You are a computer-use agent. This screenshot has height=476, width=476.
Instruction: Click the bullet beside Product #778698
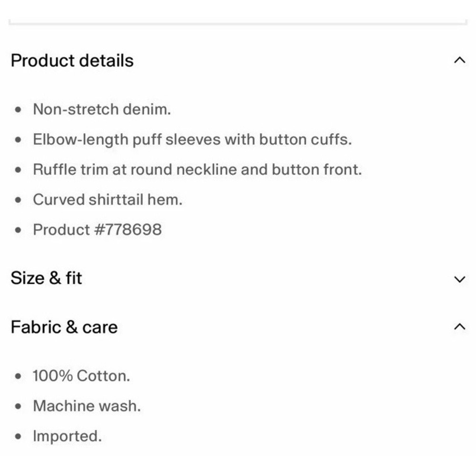18,230
